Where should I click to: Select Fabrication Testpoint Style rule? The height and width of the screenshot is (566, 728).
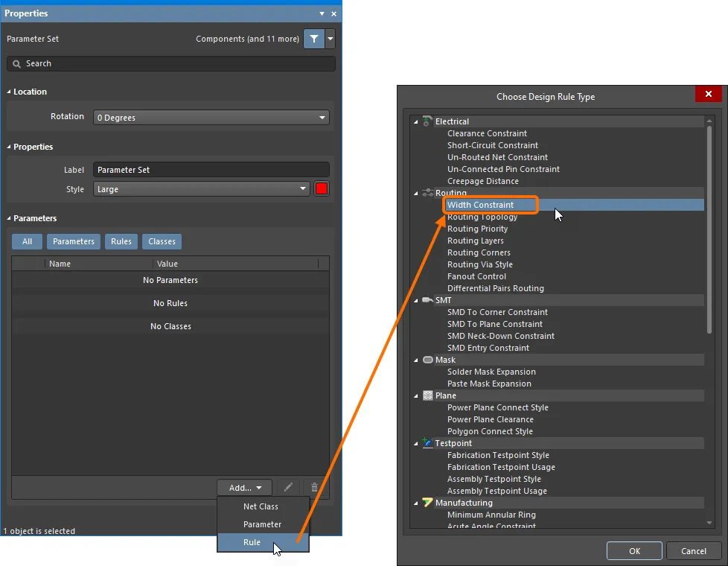pyautogui.click(x=498, y=455)
